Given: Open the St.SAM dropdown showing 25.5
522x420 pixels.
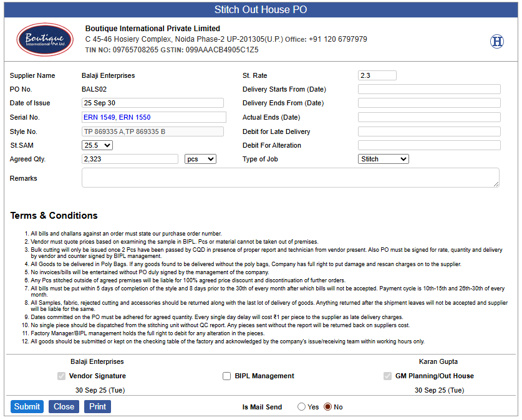Looking at the screenshot, I should click(97, 145).
